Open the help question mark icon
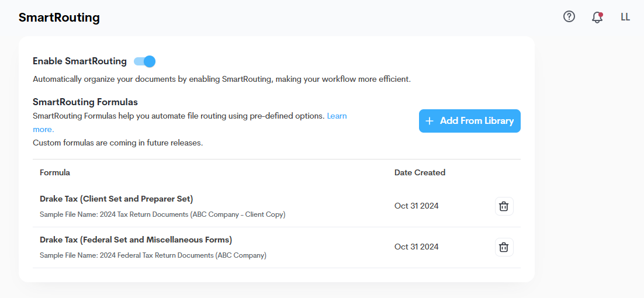This screenshot has width=644, height=298. [569, 17]
